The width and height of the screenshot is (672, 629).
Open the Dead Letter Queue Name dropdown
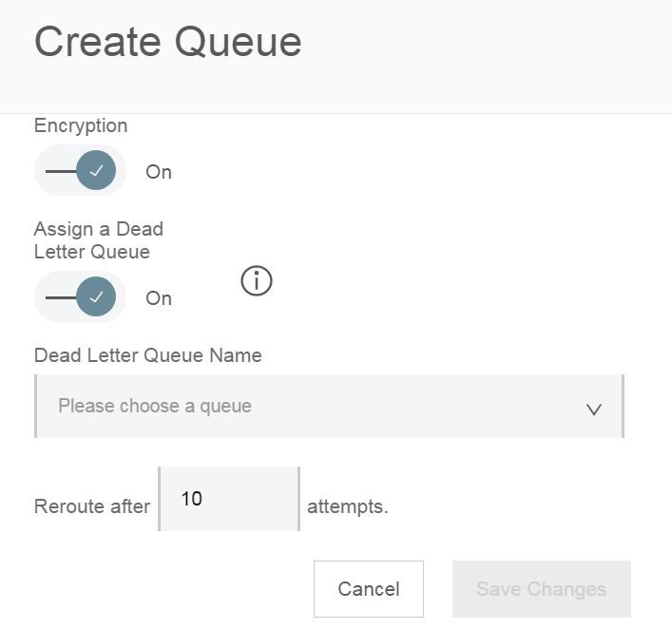point(329,407)
